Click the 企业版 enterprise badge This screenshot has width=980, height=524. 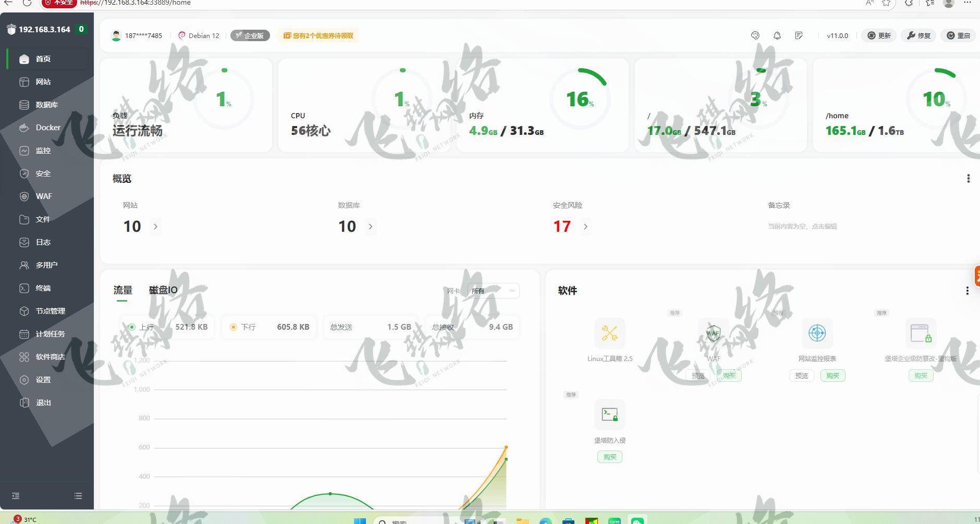(250, 35)
